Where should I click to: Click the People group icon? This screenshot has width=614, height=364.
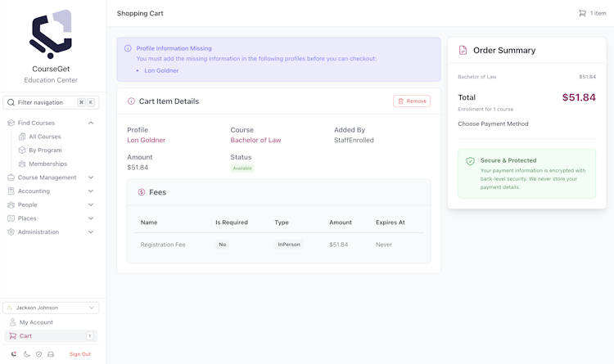(x=11, y=204)
